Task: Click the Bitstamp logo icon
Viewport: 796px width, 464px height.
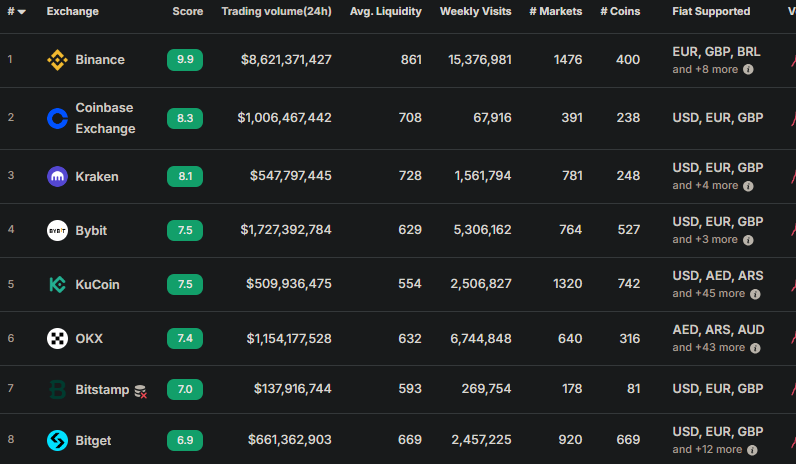Action: click(x=57, y=389)
